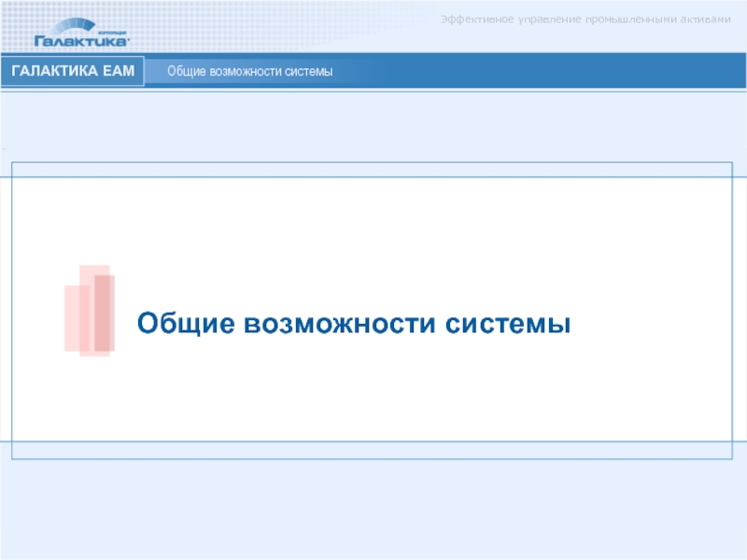Select the ГАЛАКТИКА EAM header tab

pos(73,71)
